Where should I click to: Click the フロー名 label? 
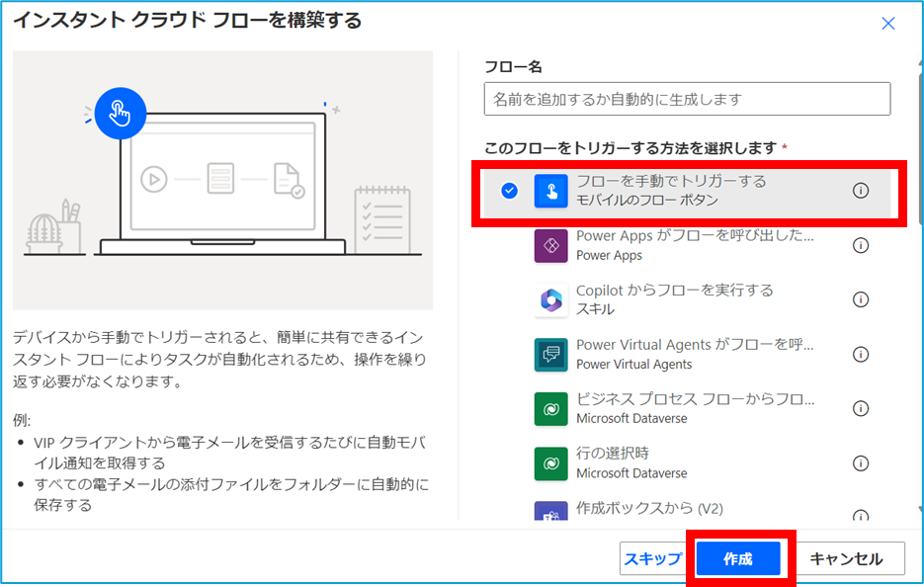tap(513, 67)
